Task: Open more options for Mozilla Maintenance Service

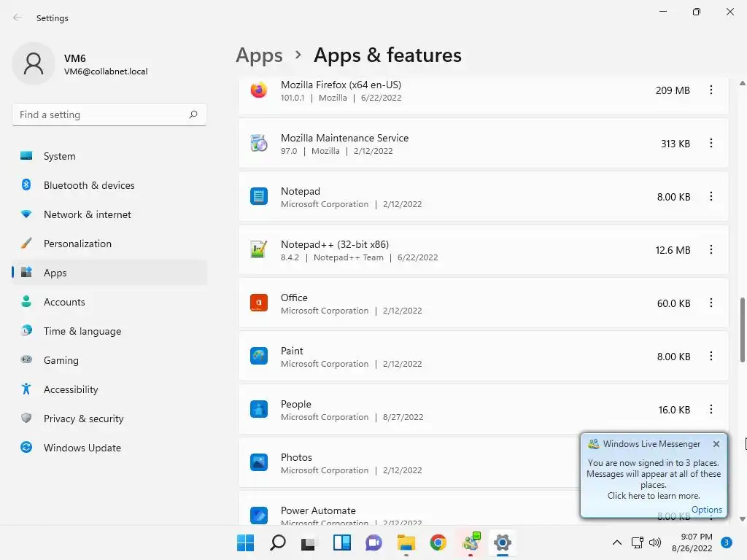Action: (x=711, y=144)
